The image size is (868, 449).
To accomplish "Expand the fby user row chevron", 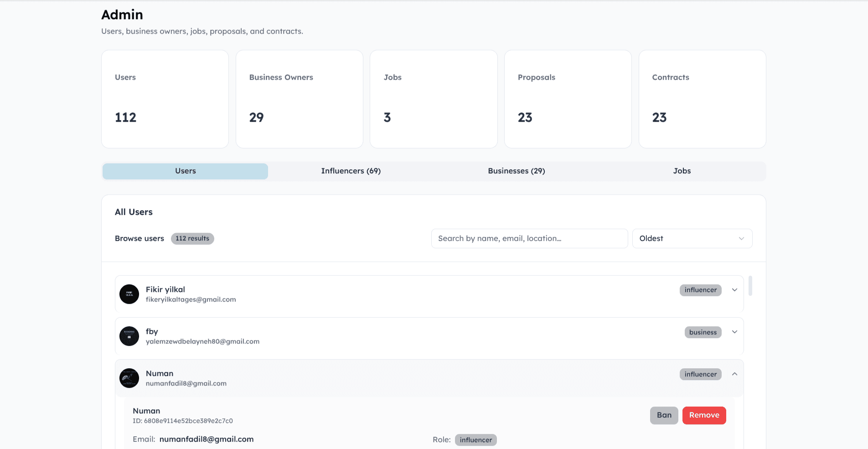I will pyautogui.click(x=734, y=332).
